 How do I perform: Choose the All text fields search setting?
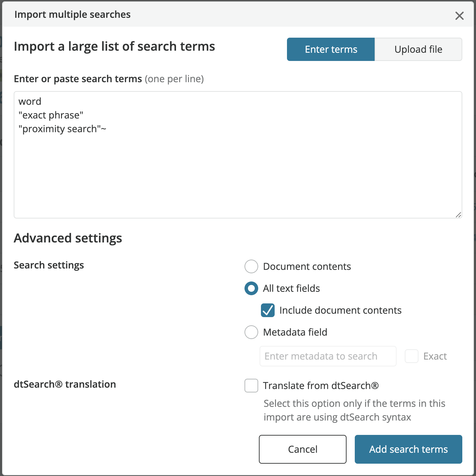(x=251, y=288)
